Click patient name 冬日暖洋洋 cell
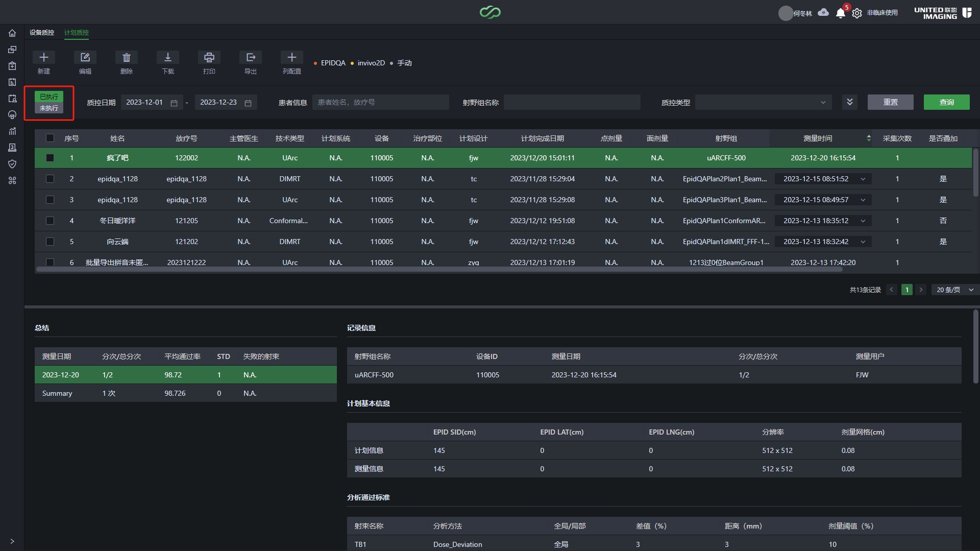 (x=117, y=221)
